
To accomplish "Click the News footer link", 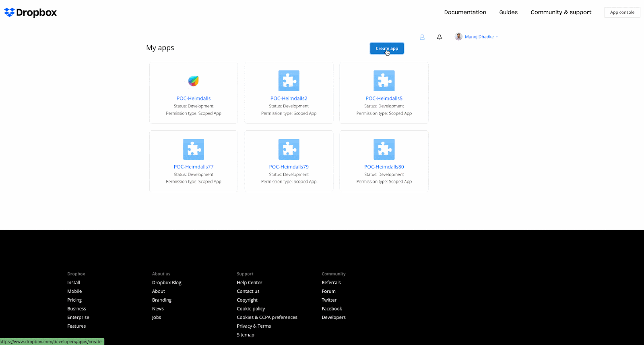I will coord(158,309).
